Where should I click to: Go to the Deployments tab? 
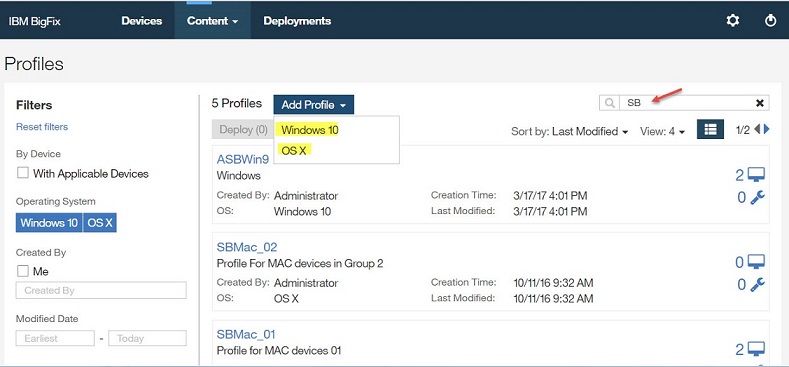coord(297,21)
